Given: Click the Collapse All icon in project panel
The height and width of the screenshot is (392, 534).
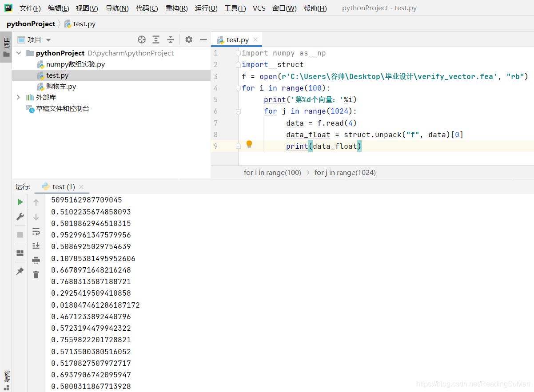Looking at the screenshot, I should pyautogui.click(x=171, y=40).
